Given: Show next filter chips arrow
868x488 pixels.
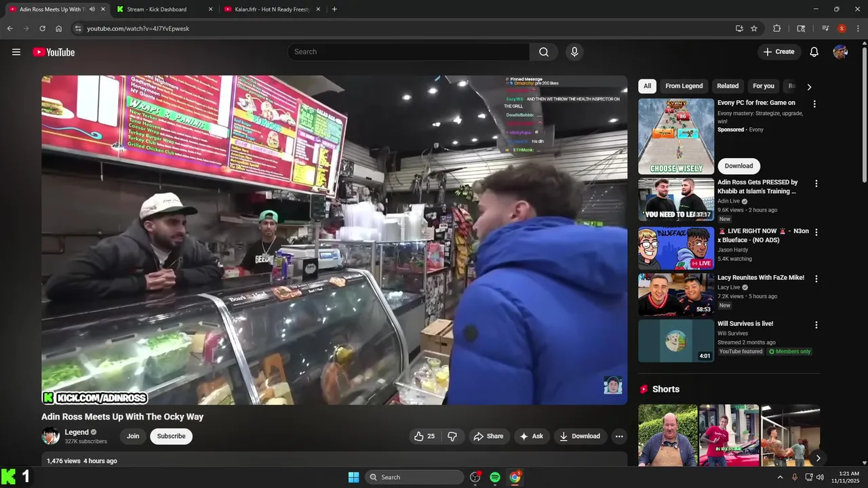Looking at the screenshot, I should tap(809, 87).
